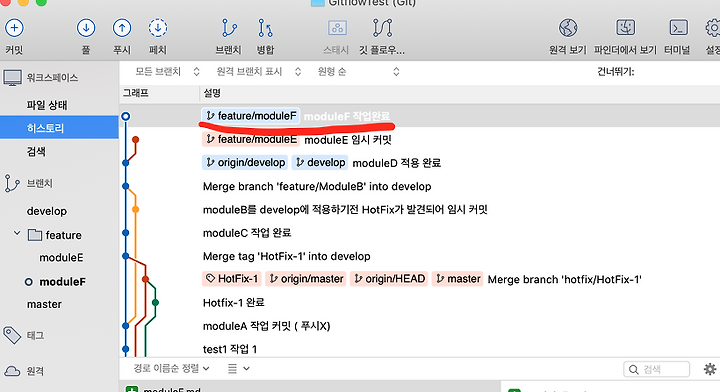The height and width of the screenshot is (392, 720).
Task: Collapse the feature folder chevron
Action: point(17,234)
